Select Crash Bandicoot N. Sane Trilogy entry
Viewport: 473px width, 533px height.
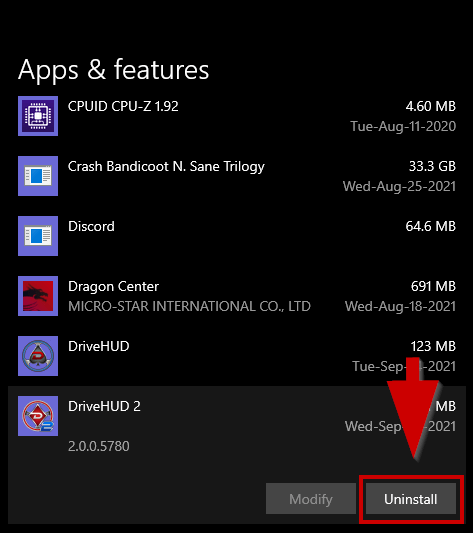click(166, 167)
